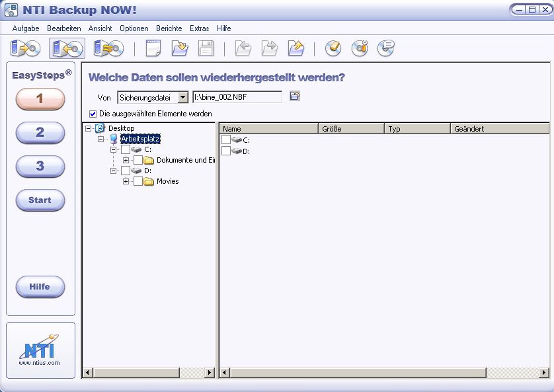Check the C: drive box in tree
Viewport: 554px width, 392px height.
[126, 150]
